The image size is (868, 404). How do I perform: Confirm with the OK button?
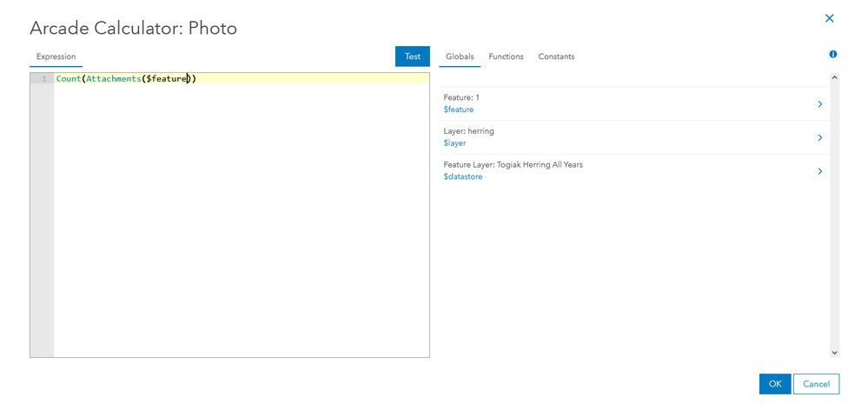(774, 384)
